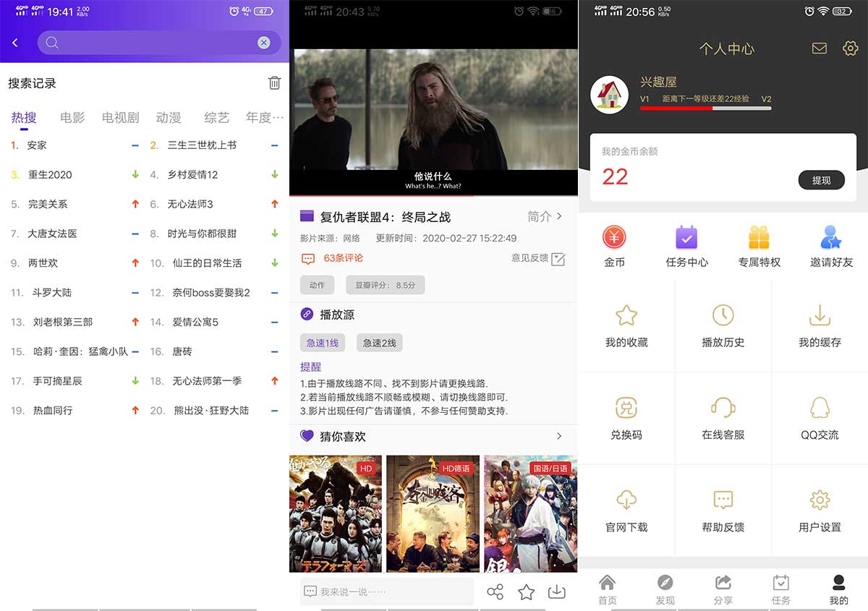Click the level experience progress bar
Screen dimensions: 868x611
coord(705,108)
